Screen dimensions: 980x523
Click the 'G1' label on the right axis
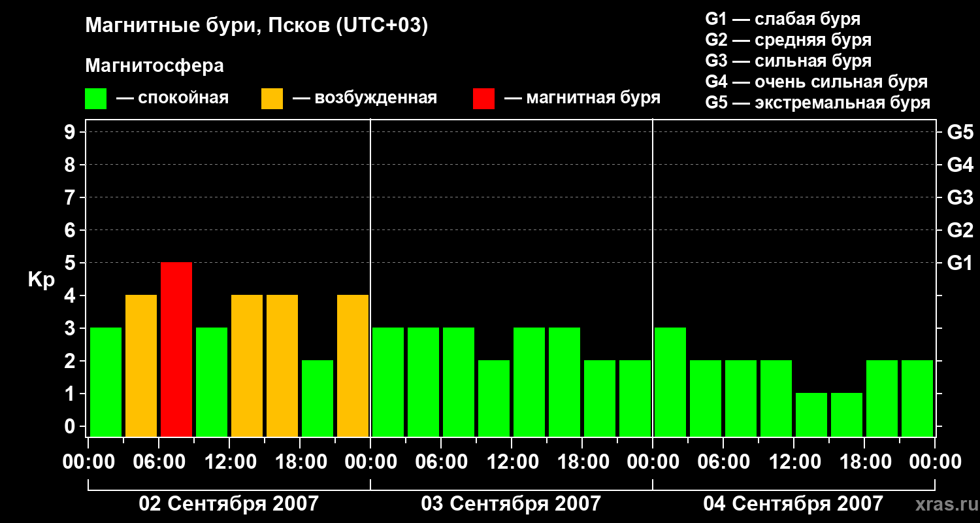click(960, 263)
